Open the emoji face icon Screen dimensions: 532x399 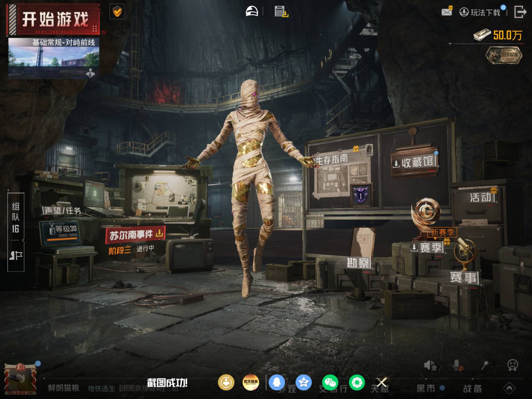coord(512,365)
